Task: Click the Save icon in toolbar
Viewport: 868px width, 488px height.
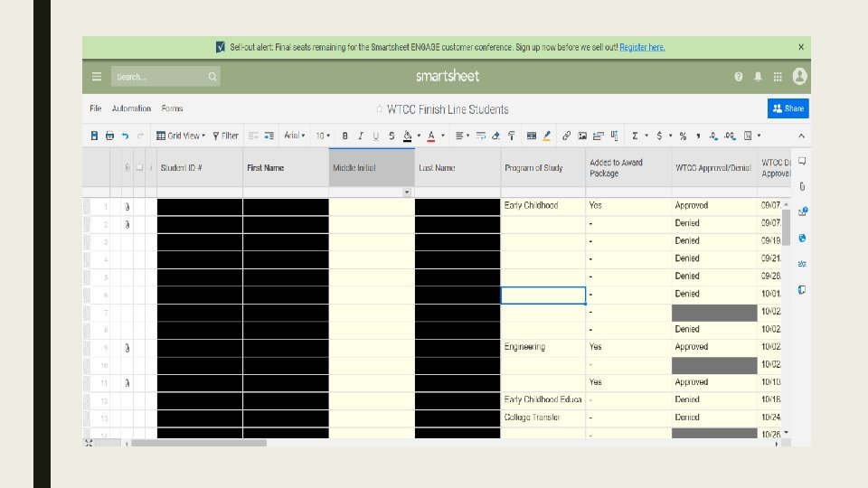Action: click(94, 136)
